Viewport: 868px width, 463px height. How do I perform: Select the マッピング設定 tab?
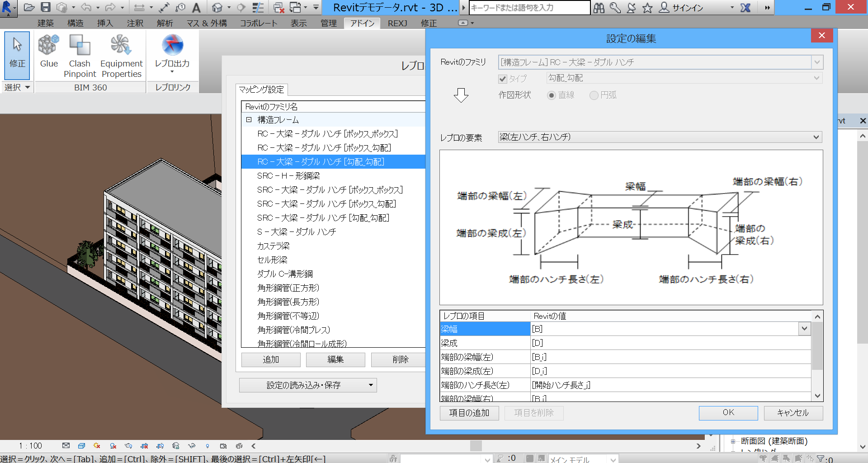[x=261, y=90]
